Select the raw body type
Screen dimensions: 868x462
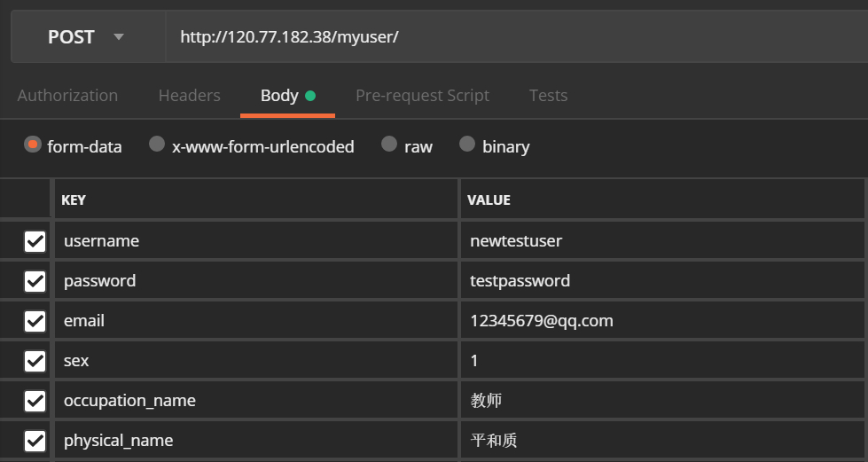(x=389, y=145)
